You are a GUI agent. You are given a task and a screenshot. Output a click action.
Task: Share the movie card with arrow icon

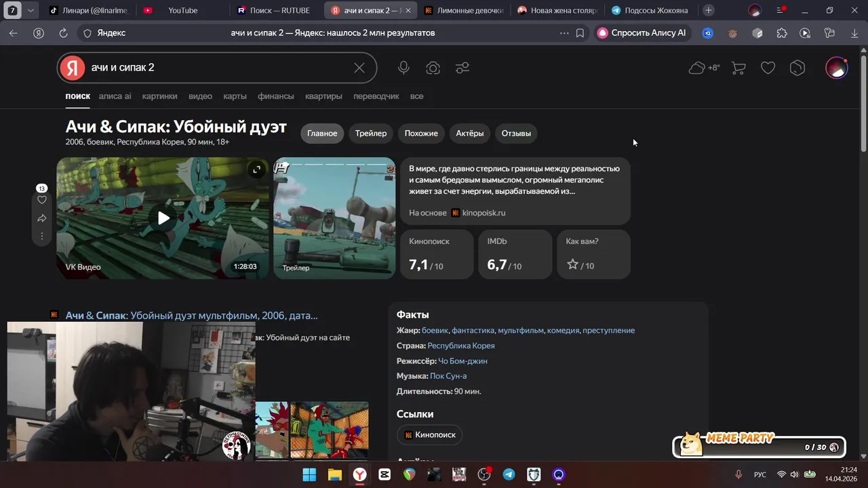pos(42,218)
